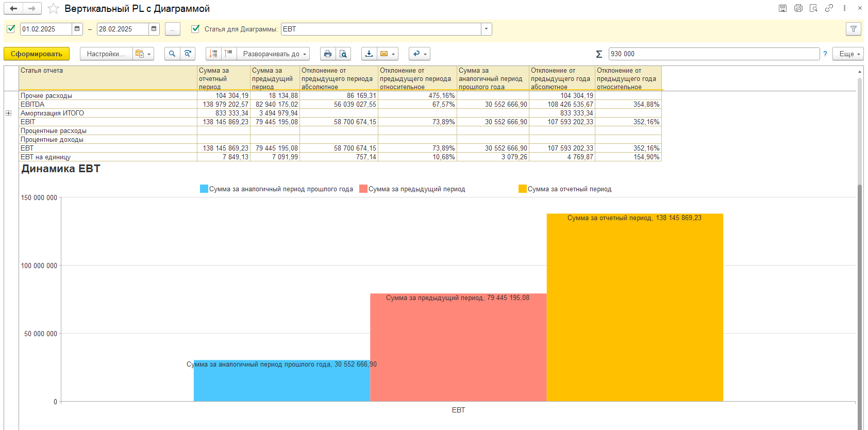This screenshot has width=868, height=430.
Task: Open 'Настройки...' report settings
Action: (106, 54)
